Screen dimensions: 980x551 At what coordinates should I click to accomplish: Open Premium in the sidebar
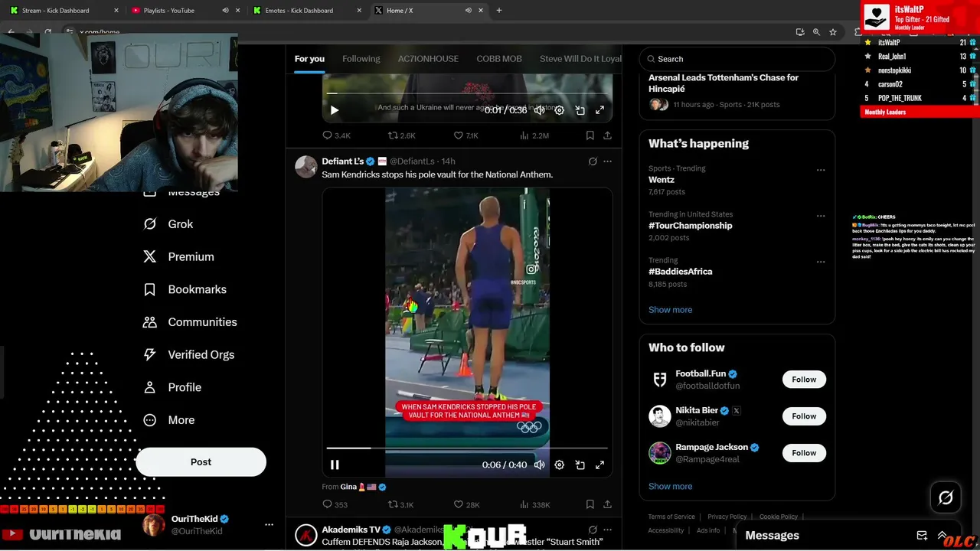(x=178, y=257)
